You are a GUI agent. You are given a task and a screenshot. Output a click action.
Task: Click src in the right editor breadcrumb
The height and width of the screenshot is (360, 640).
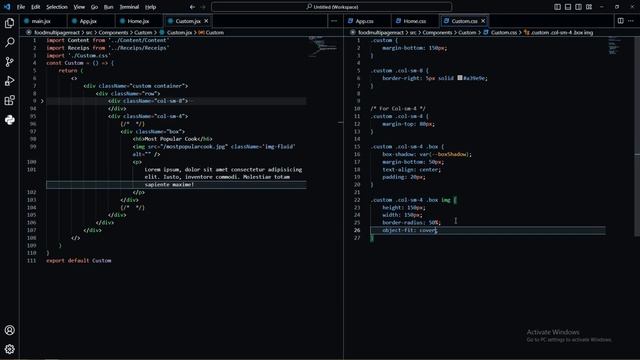[413, 32]
